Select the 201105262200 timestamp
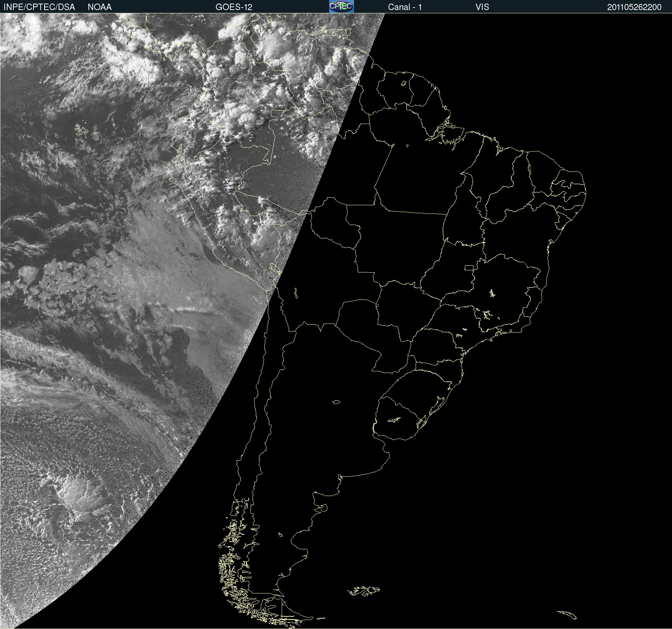The image size is (672, 629). click(x=634, y=7)
